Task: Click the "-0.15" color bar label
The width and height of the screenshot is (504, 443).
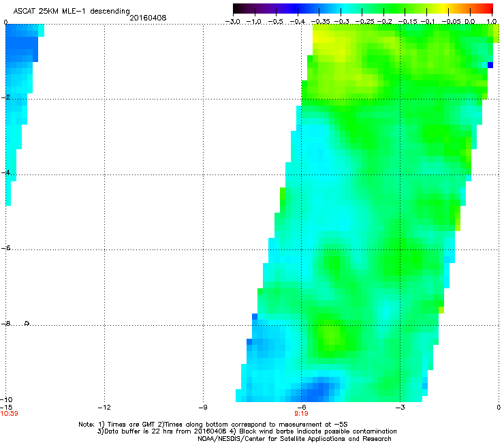Action: coord(407,22)
